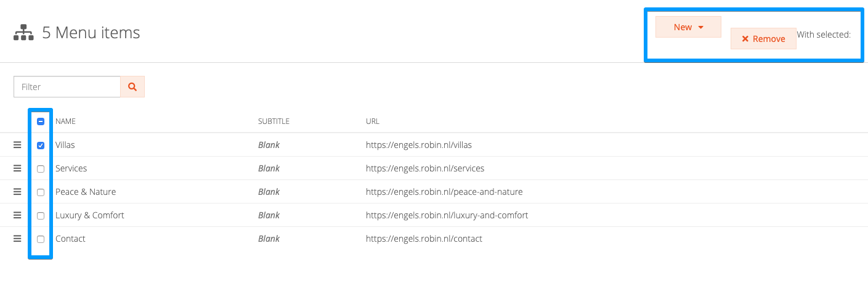Sort by the NAME column header
This screenshot has width=868, height=288.
coord(65,121)
